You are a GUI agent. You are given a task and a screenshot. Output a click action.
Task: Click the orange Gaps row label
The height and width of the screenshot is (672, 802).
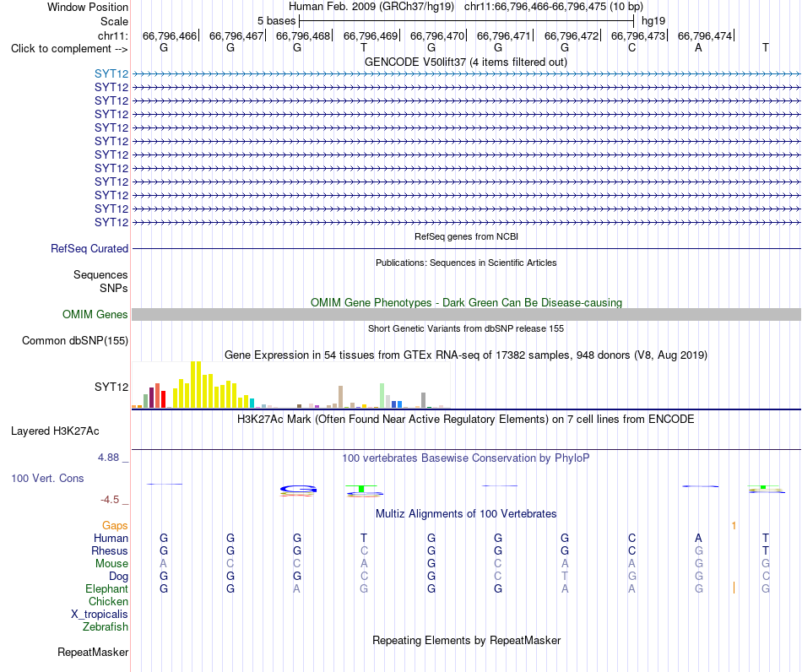pos(115,526)
